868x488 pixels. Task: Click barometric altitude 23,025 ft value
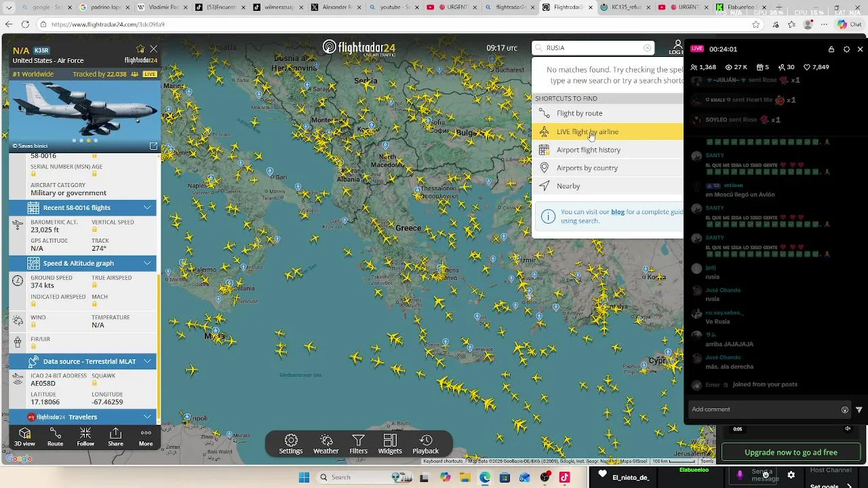(45, 230)
